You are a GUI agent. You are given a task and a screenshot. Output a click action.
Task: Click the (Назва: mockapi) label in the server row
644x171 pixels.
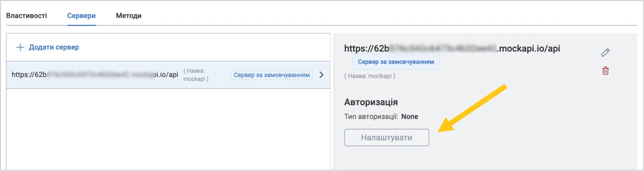(x=196, y=75)
